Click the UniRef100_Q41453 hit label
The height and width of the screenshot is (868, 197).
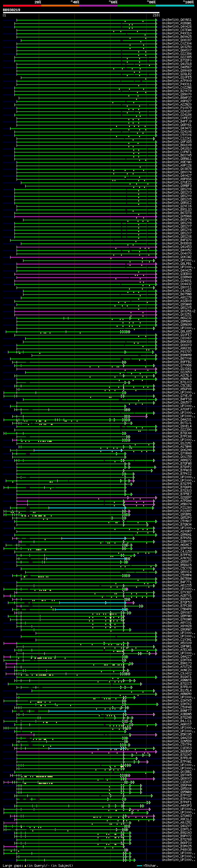176,247
